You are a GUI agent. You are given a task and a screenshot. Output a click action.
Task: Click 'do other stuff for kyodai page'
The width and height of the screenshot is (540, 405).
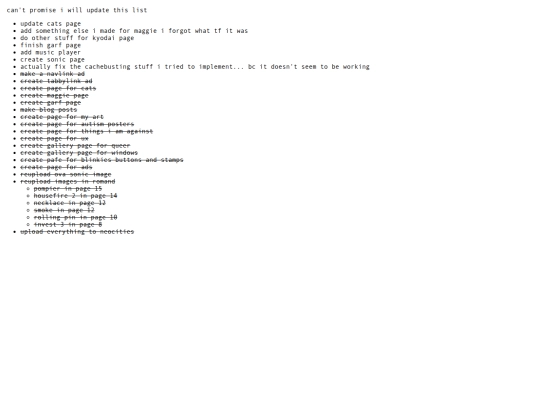77,38
